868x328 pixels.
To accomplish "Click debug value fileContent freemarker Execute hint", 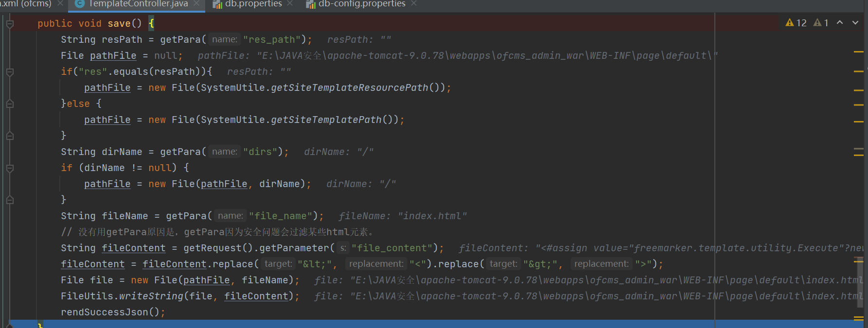I will (x=661, y=248).
